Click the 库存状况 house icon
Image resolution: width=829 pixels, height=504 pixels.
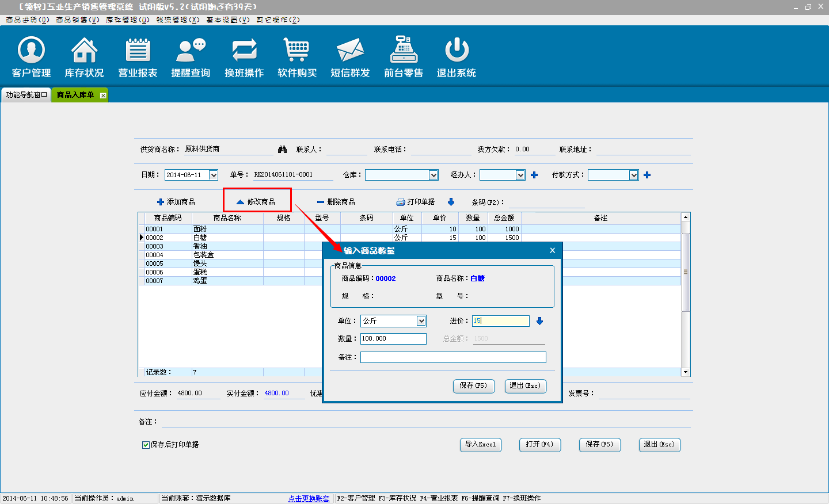click(84, 51)
